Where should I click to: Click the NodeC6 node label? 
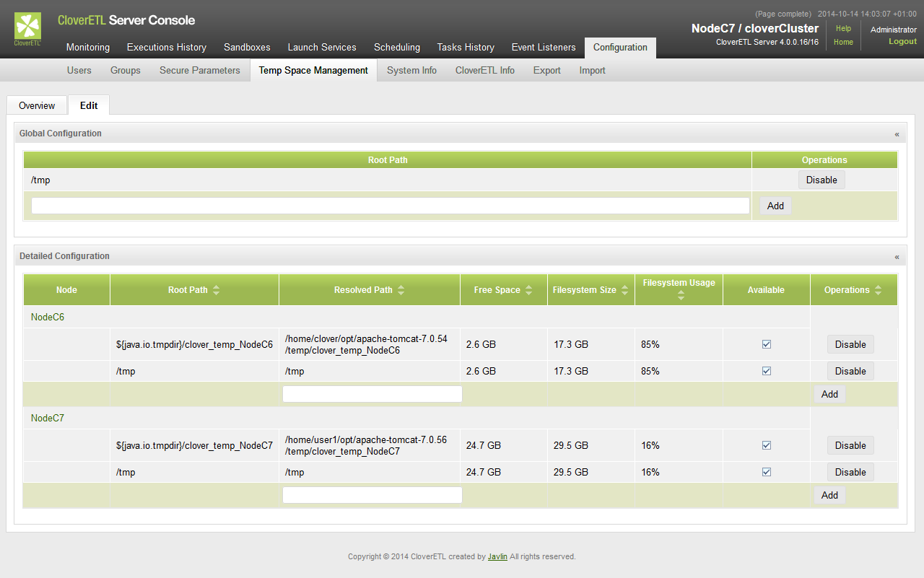tap(48, 317)
